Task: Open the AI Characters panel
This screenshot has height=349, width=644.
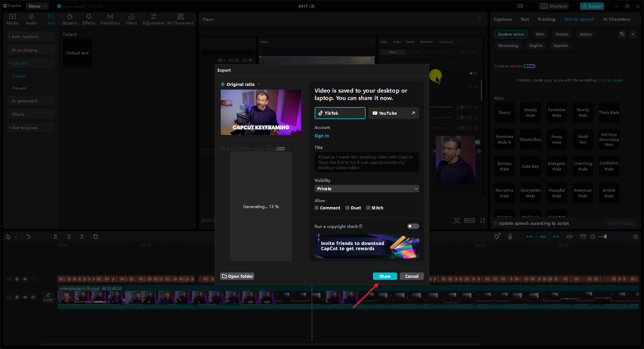Action: click(x=180, y=19)
